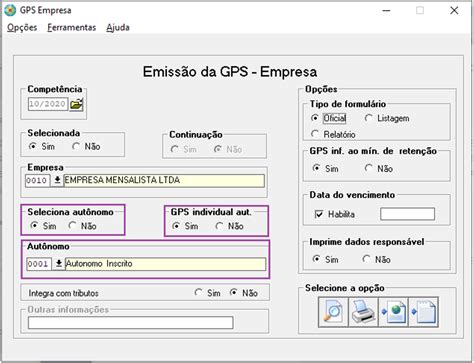
Task: Open the Empresa lookup arrow button
Action: pos(57,180)
